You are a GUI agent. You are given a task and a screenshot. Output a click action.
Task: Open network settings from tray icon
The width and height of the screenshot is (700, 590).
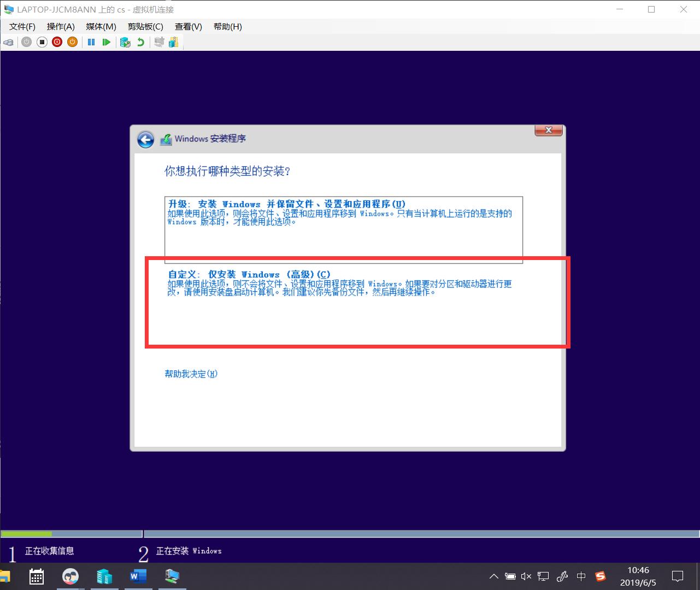click(x=543, y=576)
